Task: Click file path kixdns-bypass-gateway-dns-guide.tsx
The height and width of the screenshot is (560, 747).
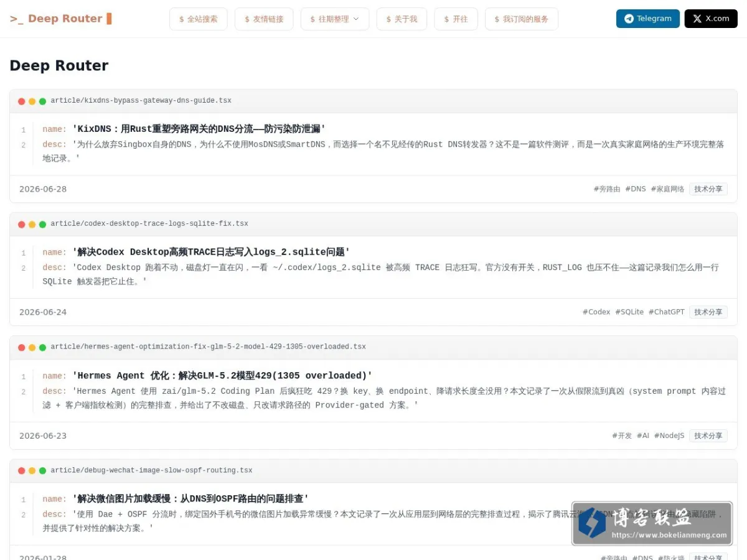Action: point(141,101)
